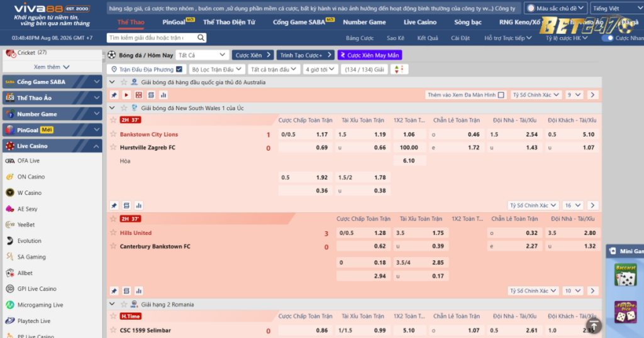
Task: Open Tất cả trận đấu dropdown
Action: pos(273,69)
